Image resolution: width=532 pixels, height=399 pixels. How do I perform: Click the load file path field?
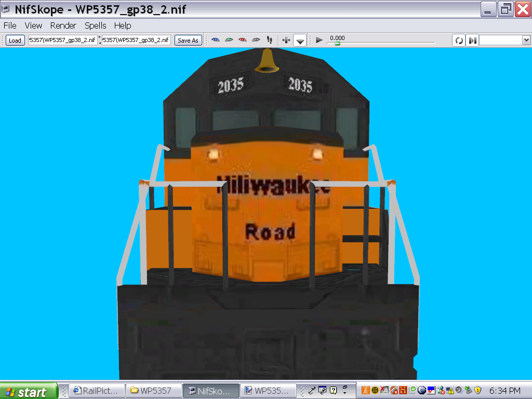pos(63,40)
